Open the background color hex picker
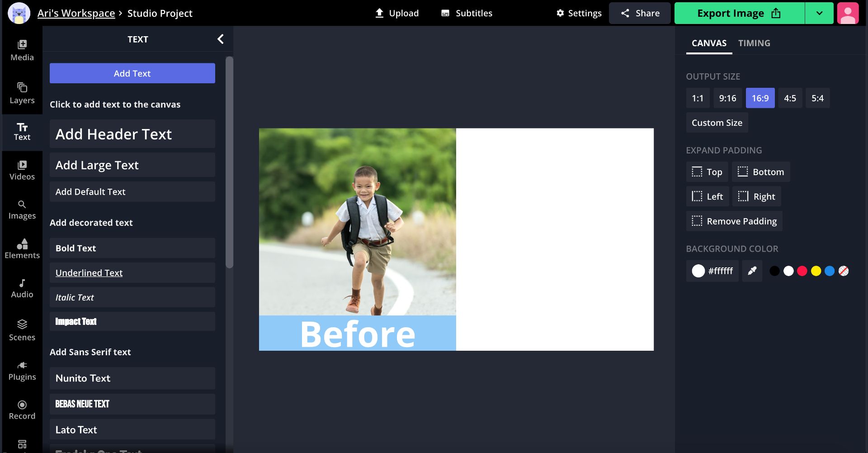Screen dimensions: 868x453 [x=712, y=271]
